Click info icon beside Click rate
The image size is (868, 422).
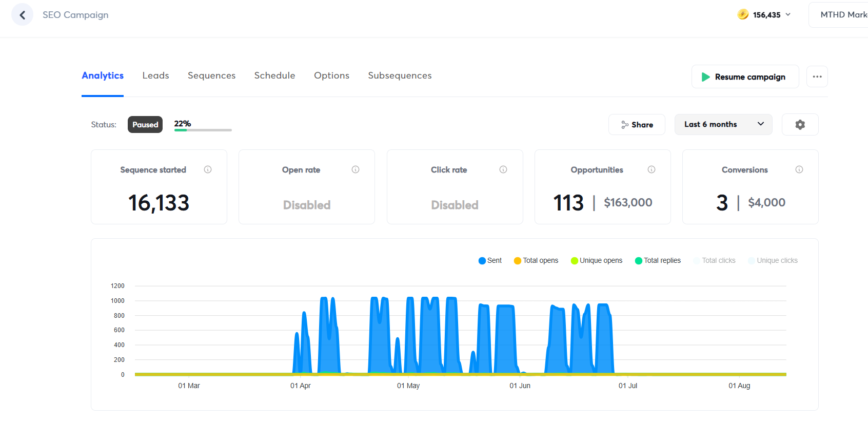point(503,169)
